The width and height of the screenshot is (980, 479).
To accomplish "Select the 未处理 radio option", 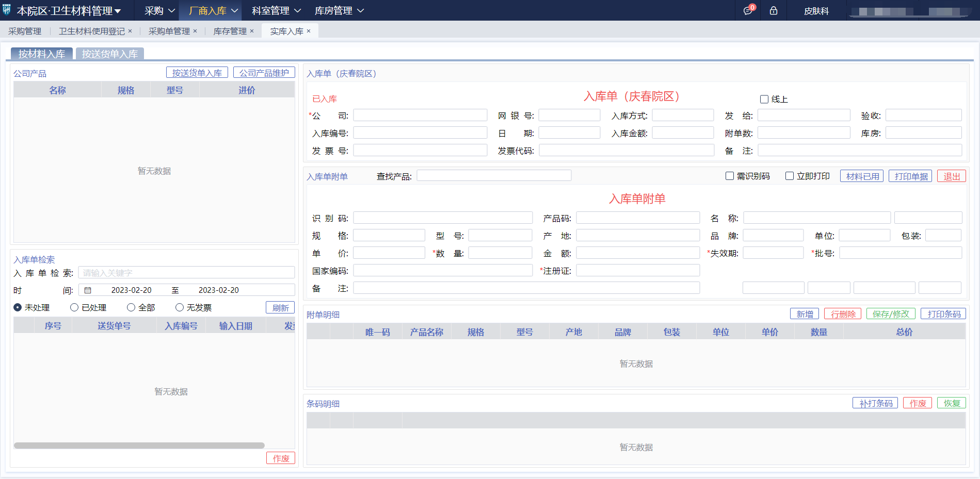I will pos(18,307).
